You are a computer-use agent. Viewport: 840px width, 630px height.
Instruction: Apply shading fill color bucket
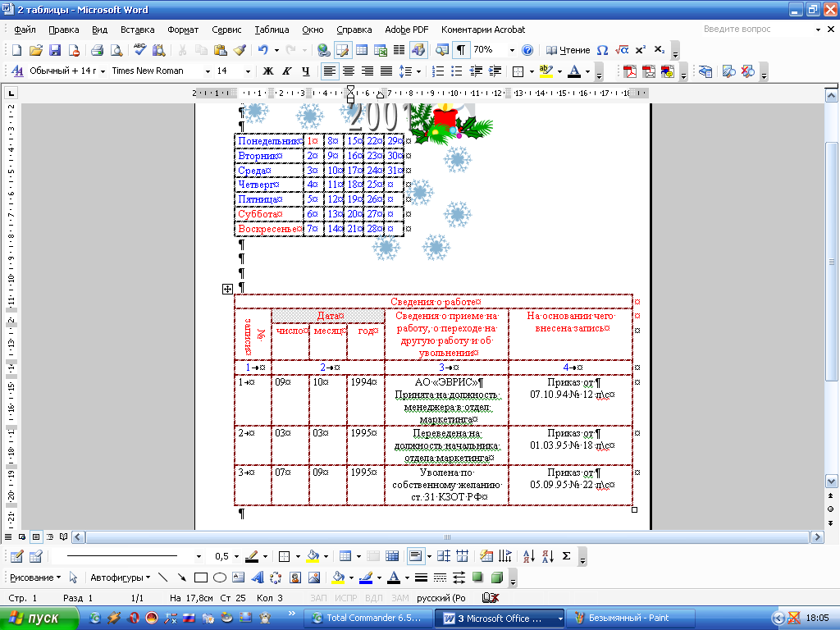(313, 556)
